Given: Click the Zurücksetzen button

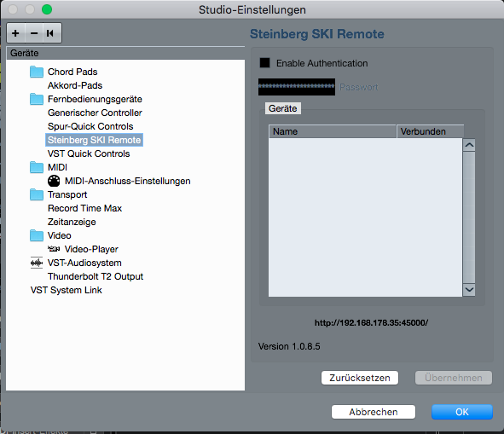Looking at the screenshot, I should [360, 378].
